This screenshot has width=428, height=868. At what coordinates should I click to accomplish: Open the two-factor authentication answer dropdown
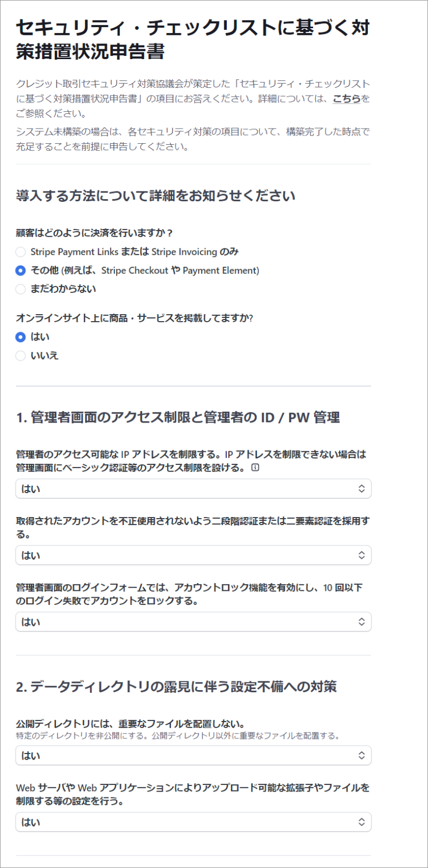(x=193, y=555)
